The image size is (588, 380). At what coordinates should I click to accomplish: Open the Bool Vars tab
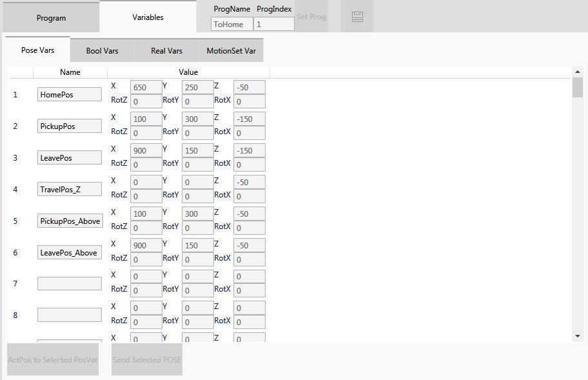coord(102,50)
